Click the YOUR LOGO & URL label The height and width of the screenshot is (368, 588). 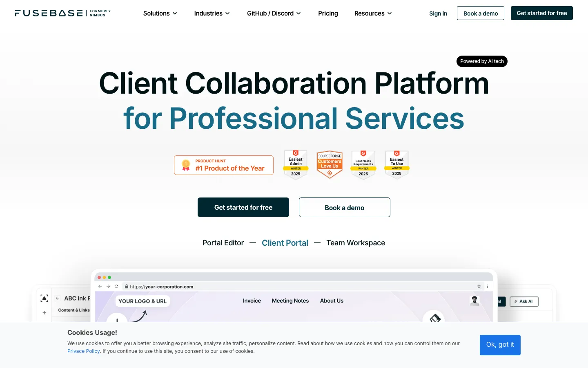point(143,301)
